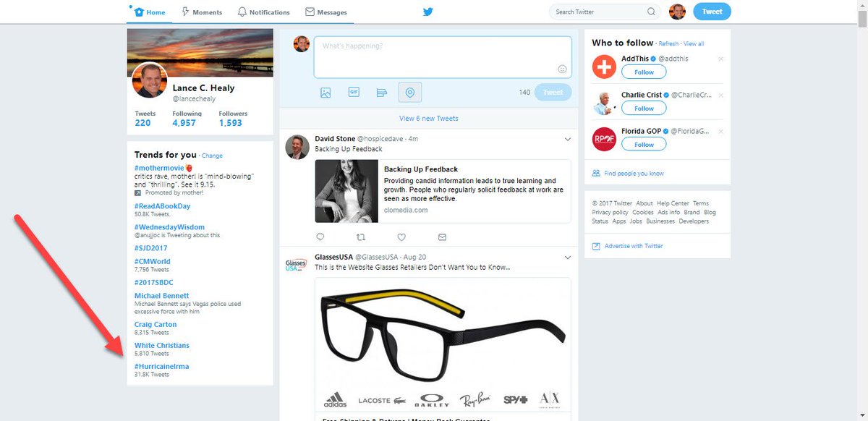Image resolution: width=868 pixels, height=421 pixels.
Task: Dismiss the Charlie Crist suggestion
Action: [720, 95]
